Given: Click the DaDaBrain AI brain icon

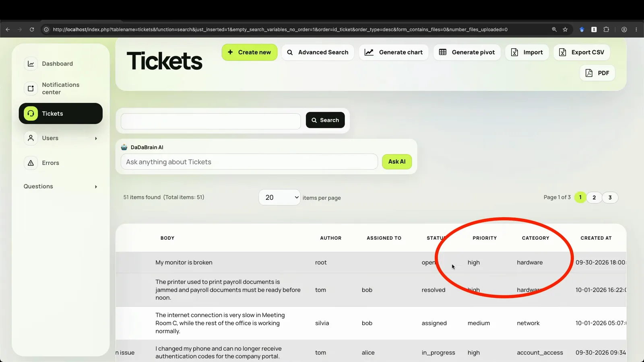Looking at the screenshot, I should coord(124,147).
